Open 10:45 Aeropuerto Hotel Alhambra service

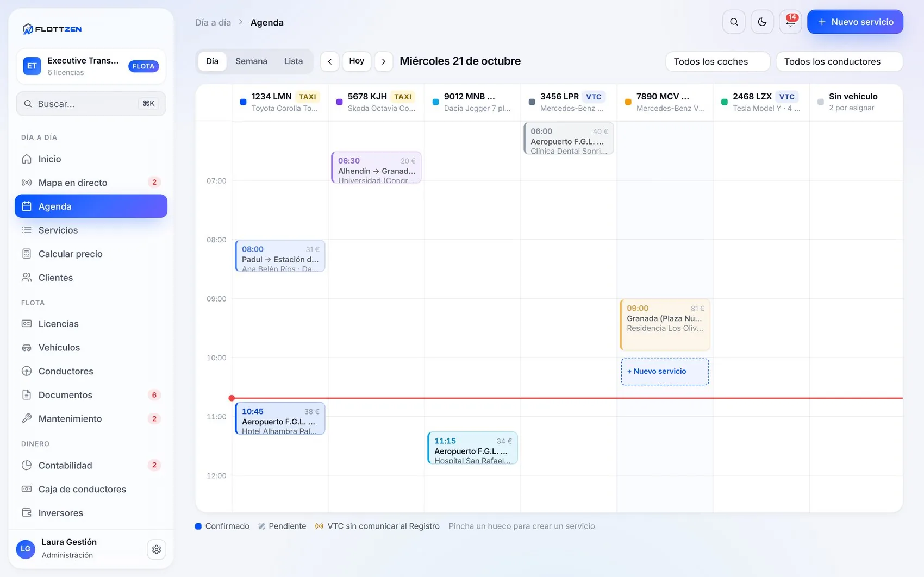280,418
